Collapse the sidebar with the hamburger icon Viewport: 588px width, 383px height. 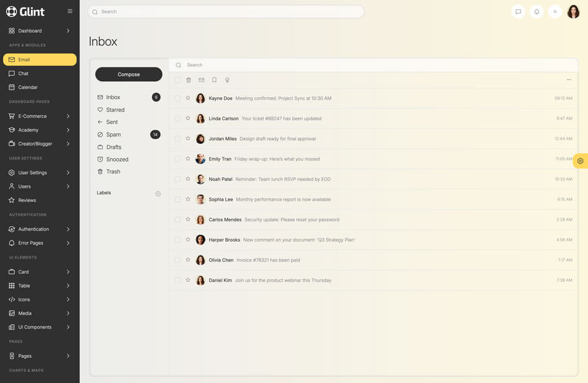[70, 11]
